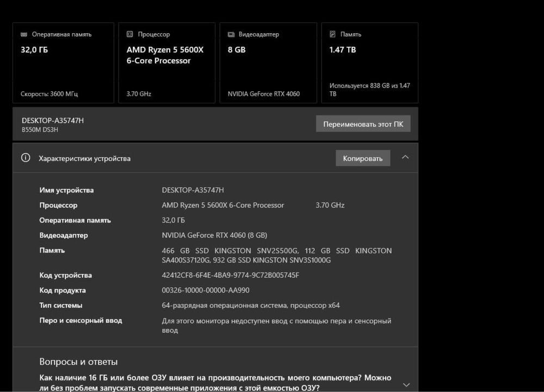Select the Код устройства label

(66, 275)
